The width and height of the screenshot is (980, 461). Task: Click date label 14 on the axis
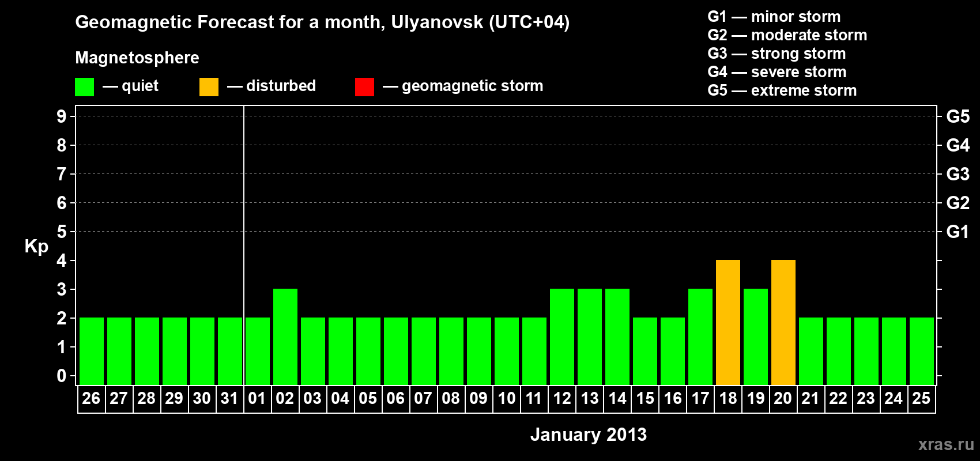click(x=617, y=398)
